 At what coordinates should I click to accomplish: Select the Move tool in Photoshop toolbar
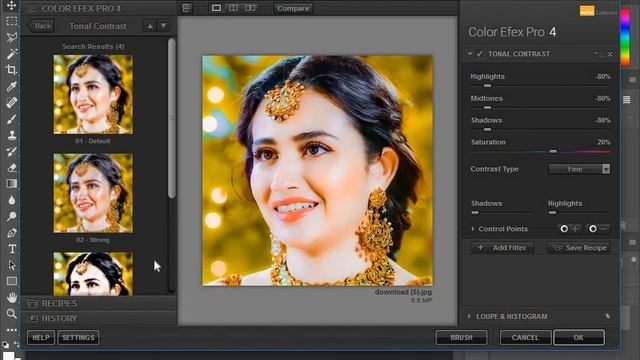pyautogui.click(x=11, y=5)
